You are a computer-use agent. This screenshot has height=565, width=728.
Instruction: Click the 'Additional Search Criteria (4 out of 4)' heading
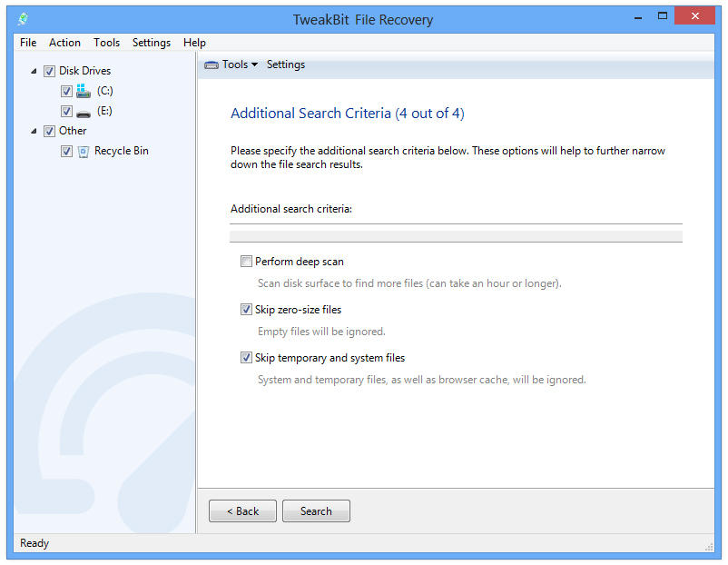tap(348, 114)
